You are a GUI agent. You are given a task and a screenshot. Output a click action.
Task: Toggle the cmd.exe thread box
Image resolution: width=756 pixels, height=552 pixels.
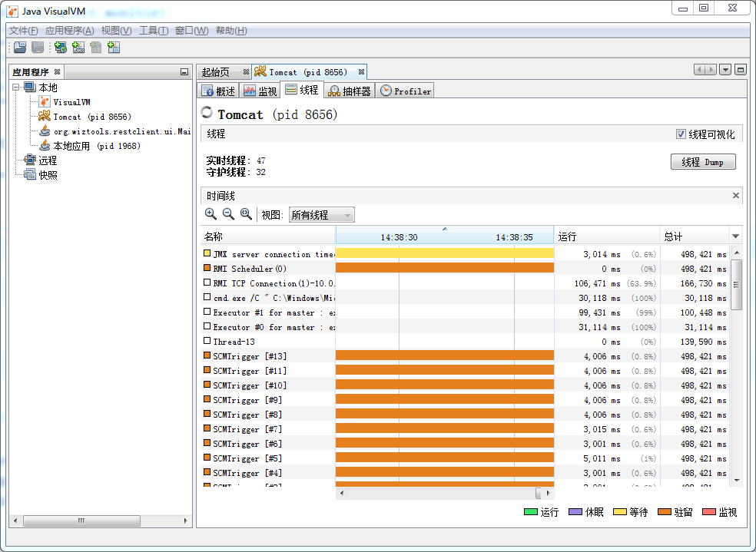coord(207,297)
